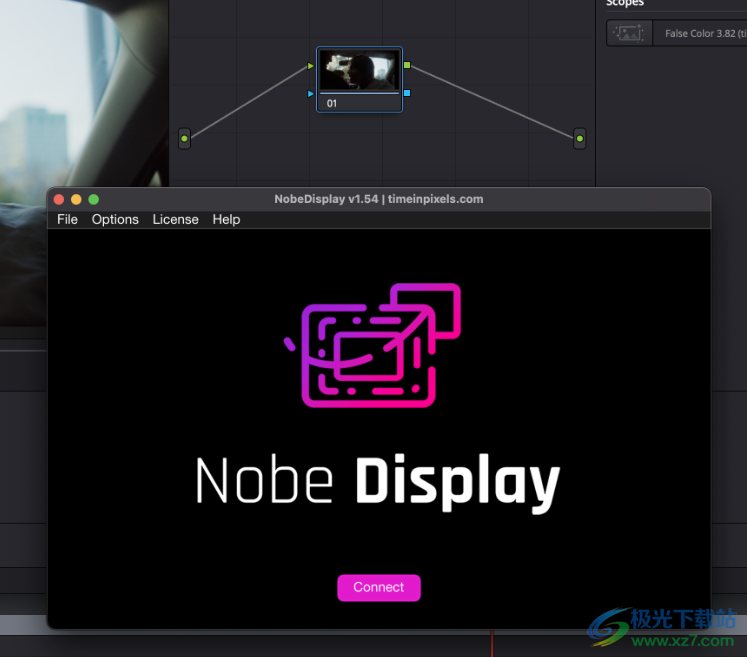Click the green RGB input triangle on node 01

311,66
